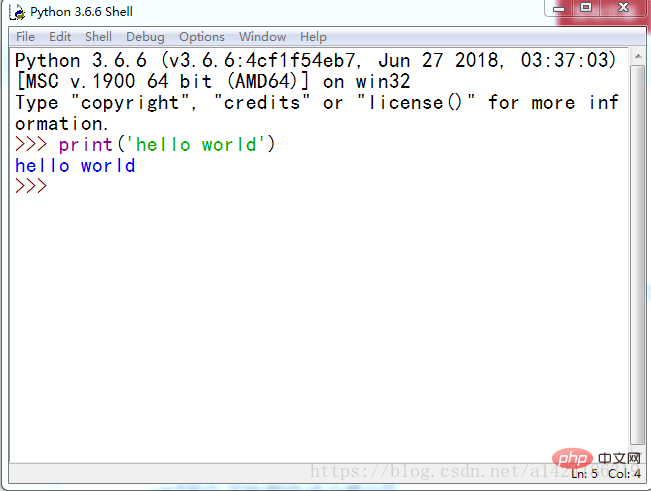651x491 pixels.
Task: Click the 'Python 3.6.6 (v3.6.6:4cf1f54eb7' version line
Action: point(315,60)
